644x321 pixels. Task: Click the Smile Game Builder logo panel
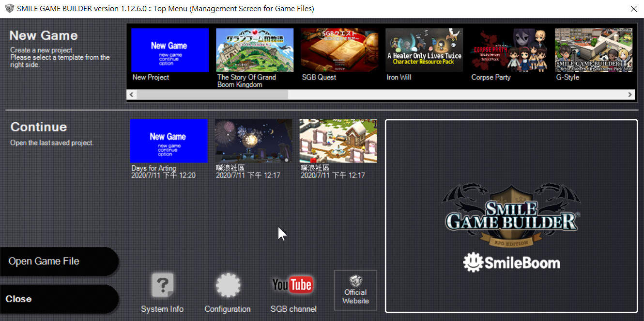coord(511,216)
